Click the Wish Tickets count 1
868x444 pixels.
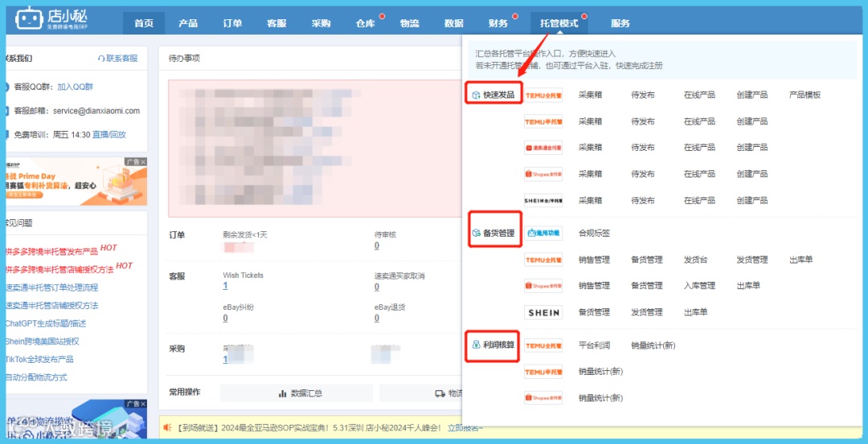click(x=225, y=286)
